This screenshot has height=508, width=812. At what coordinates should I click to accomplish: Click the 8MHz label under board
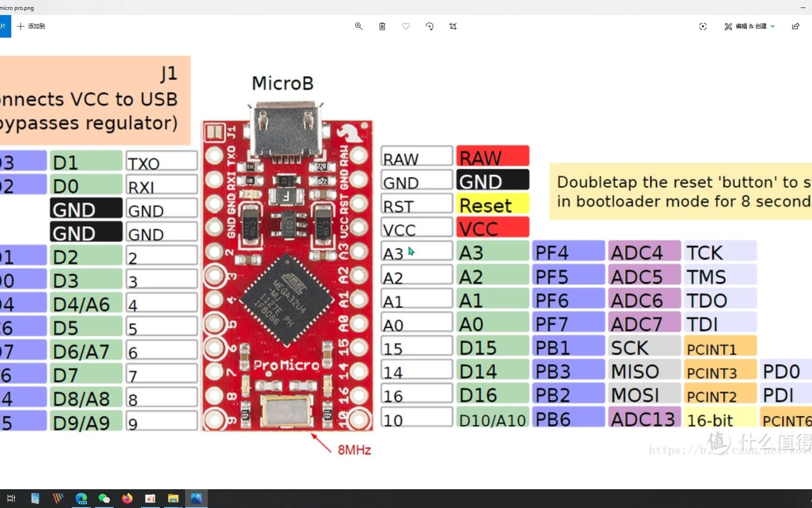354,450
